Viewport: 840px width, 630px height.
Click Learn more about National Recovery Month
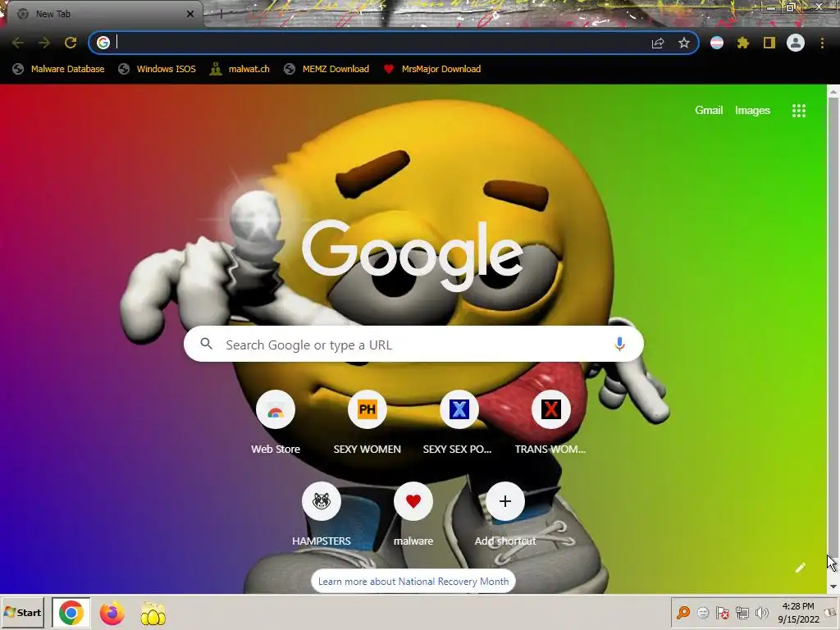[x=413, y=582]
